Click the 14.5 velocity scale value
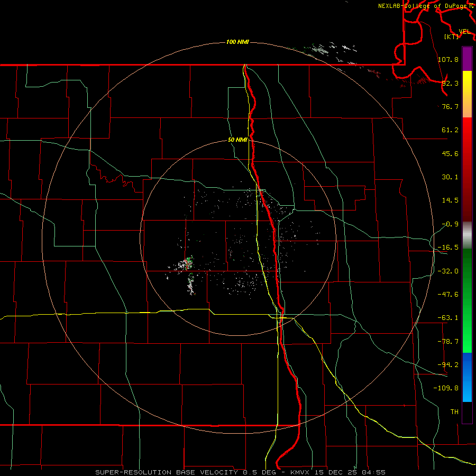The height and width of the screenshot is (476, 476). [x=450, y=200]
